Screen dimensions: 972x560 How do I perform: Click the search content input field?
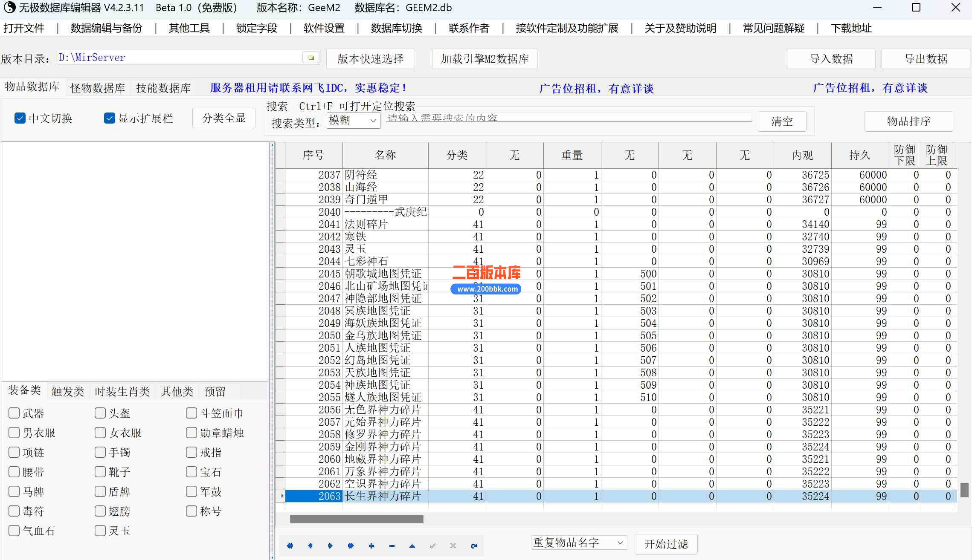point(569,118)
